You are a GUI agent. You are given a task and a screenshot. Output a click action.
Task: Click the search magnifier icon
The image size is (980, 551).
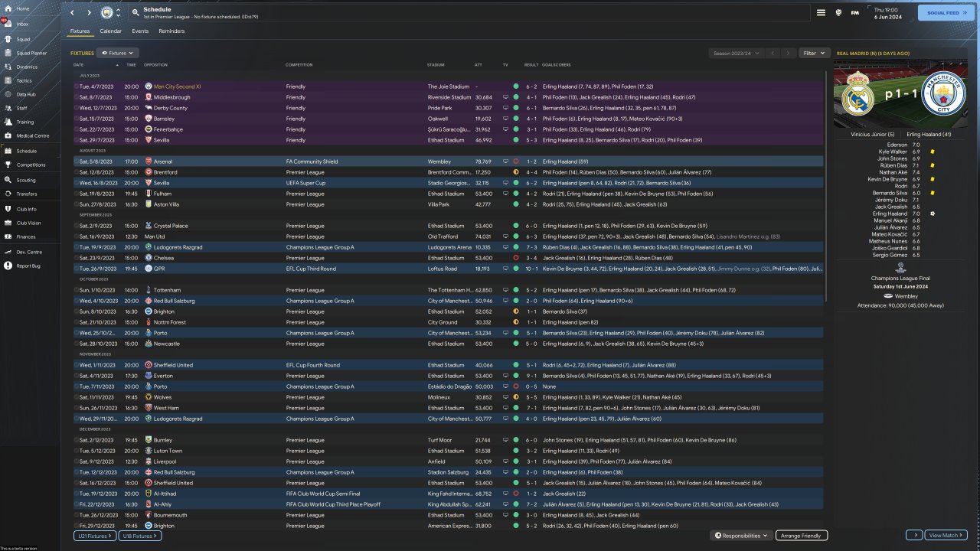pos(136,13)
